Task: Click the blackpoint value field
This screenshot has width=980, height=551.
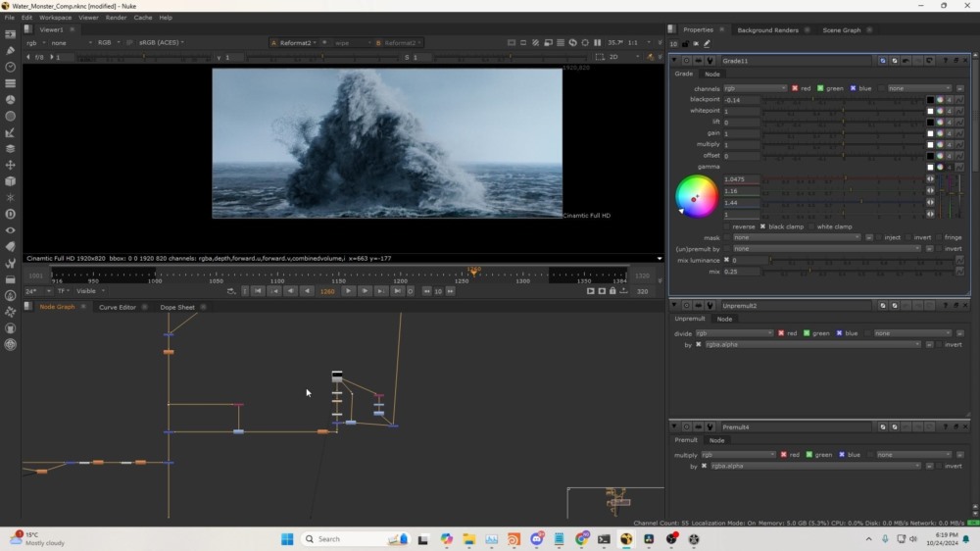Action: 741,99
